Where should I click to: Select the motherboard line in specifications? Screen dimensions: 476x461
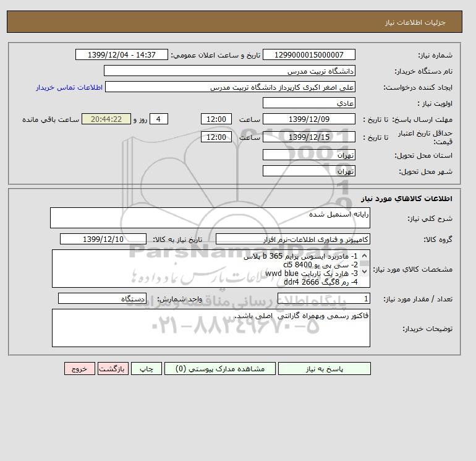(x=300, y=256)
